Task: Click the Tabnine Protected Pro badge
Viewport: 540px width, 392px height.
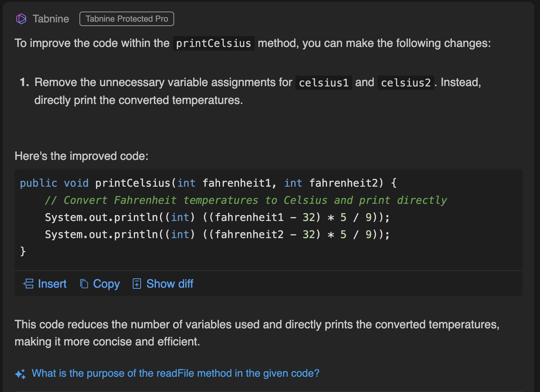Action: point(127,19)
